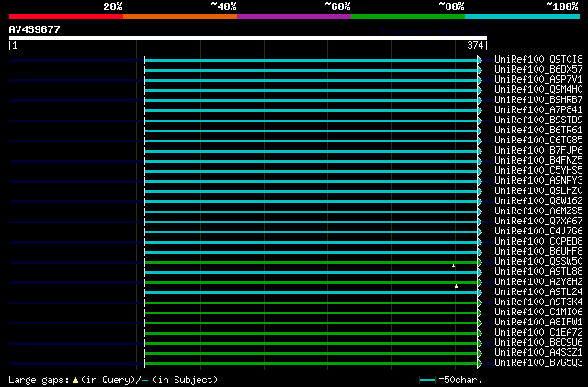Click the green arrowhead ending the Q9SW50 alignment
This screenshot has height=387, width=588.
click(x=480, y=262)
